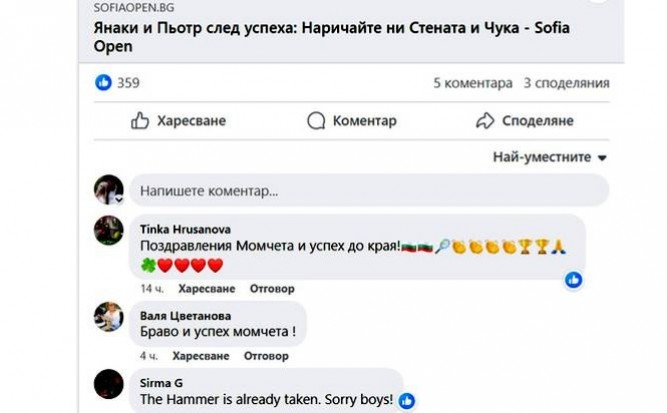Viewport: 667px width, 413px height.
Task: Click like reaction badge on Sirma G's comment
Action: 407,401
